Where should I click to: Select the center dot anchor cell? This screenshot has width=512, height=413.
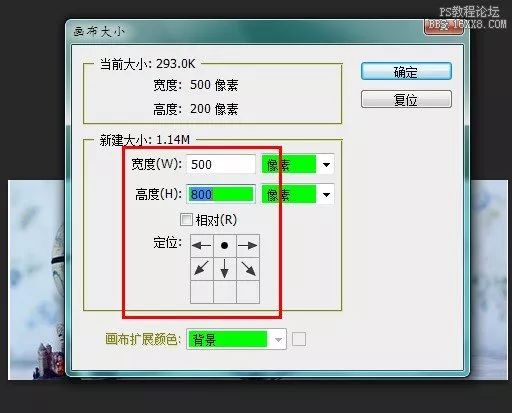point(225,246)
